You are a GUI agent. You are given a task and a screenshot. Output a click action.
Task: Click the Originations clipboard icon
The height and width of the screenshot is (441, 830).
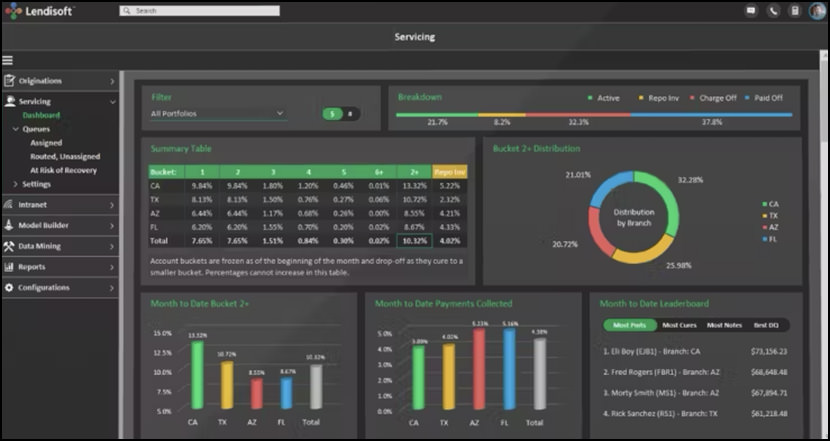click(x=9, y=80)
